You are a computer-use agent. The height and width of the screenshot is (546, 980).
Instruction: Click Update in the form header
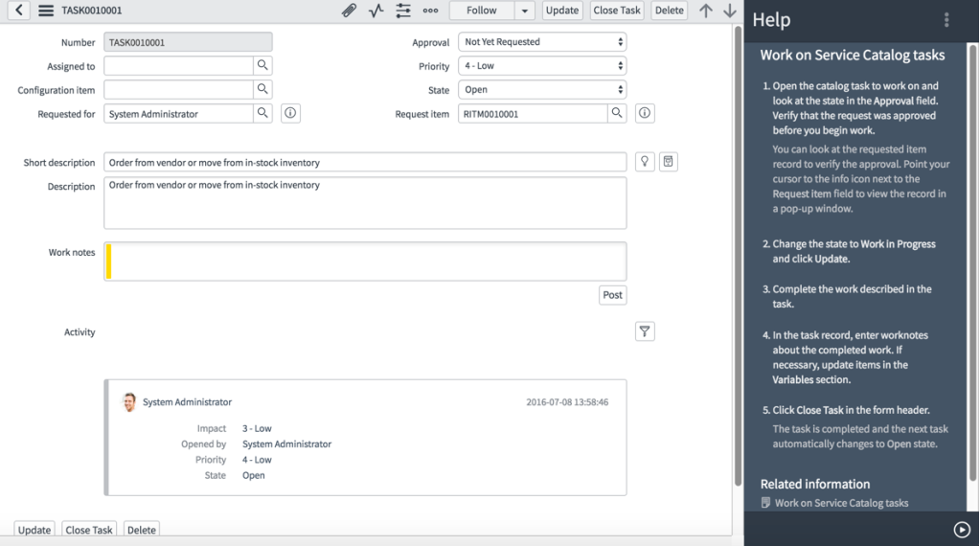[x=562, y=11]
